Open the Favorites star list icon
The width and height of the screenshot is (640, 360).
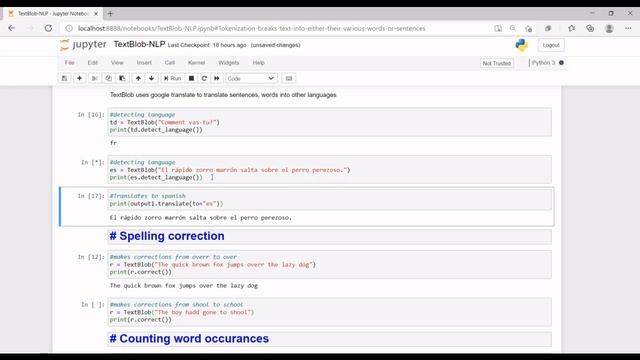[x=571, y=28]
